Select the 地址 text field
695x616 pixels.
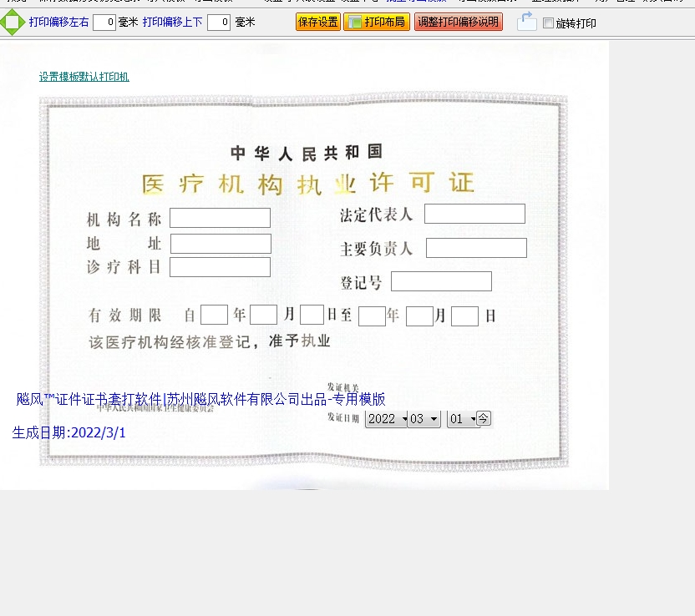click(x=221, y=244)
